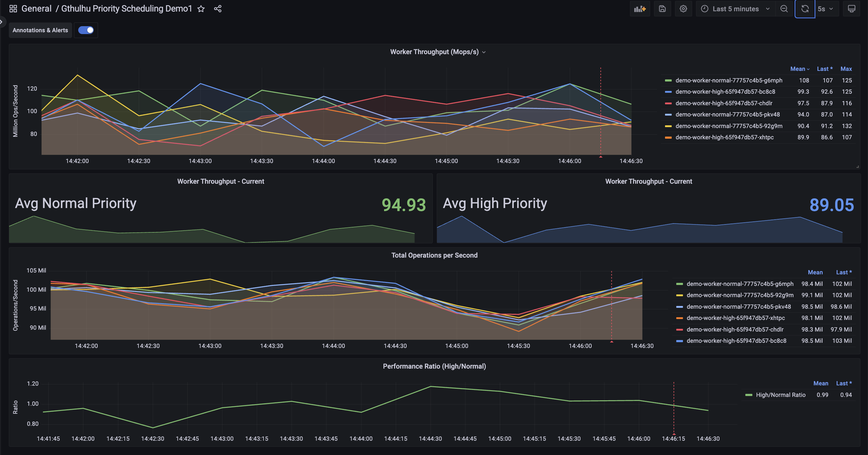
Task: Toggle visibility of demo-worker-normal-77757c4b5-g6mph series
Action: pyautogui.click(x=729, y=81)
